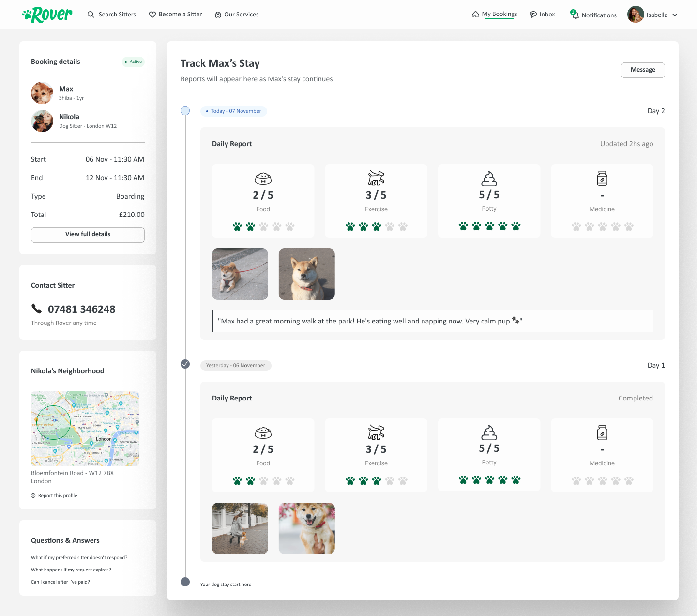Click the chat bubble Inbox icon
This screenshot has width=697, height=616.
[533, 15]
